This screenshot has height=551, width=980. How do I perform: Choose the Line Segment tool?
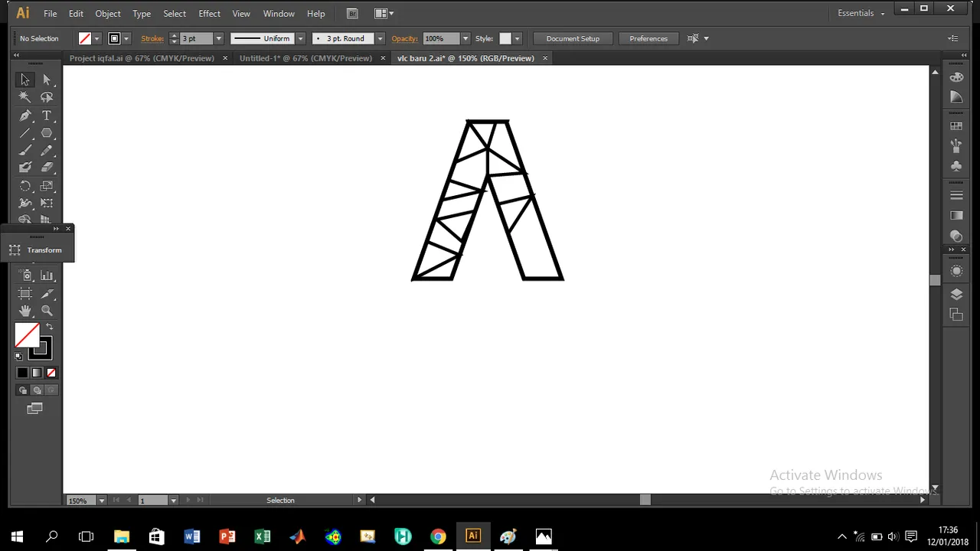pos(24,133)
